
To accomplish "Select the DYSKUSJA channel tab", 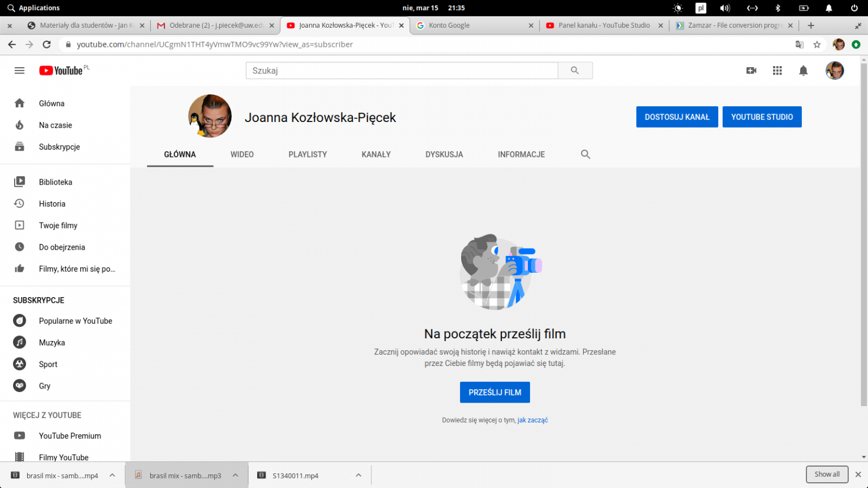I will click(x=444, y=154).
